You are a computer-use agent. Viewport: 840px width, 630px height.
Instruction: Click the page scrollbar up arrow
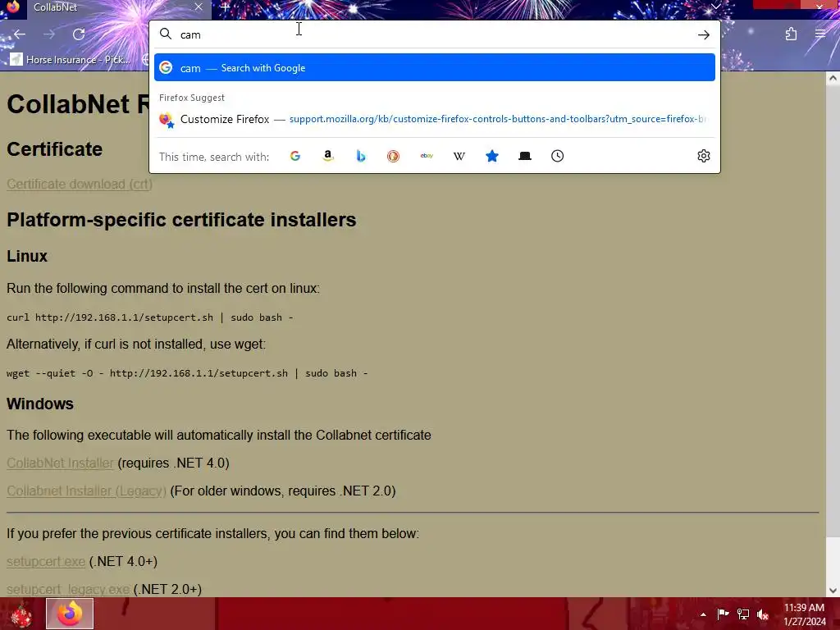pos(833,78)
